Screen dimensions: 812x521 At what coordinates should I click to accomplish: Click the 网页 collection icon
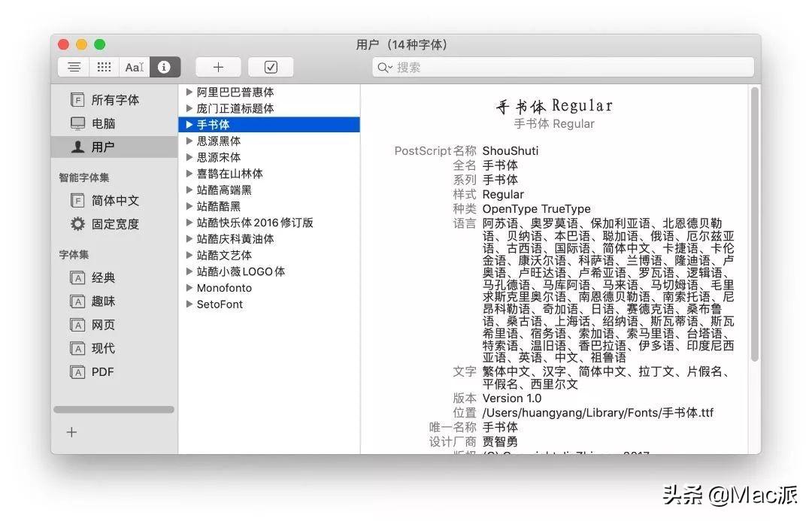(x=77, y=326)
